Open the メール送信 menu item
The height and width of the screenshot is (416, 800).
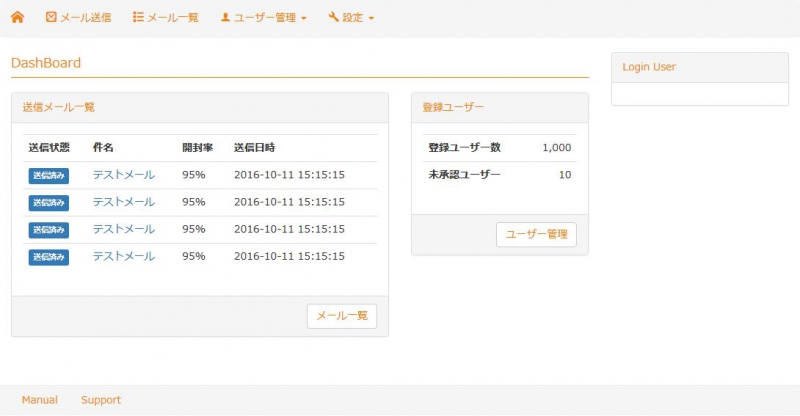[x=86, y=18]
